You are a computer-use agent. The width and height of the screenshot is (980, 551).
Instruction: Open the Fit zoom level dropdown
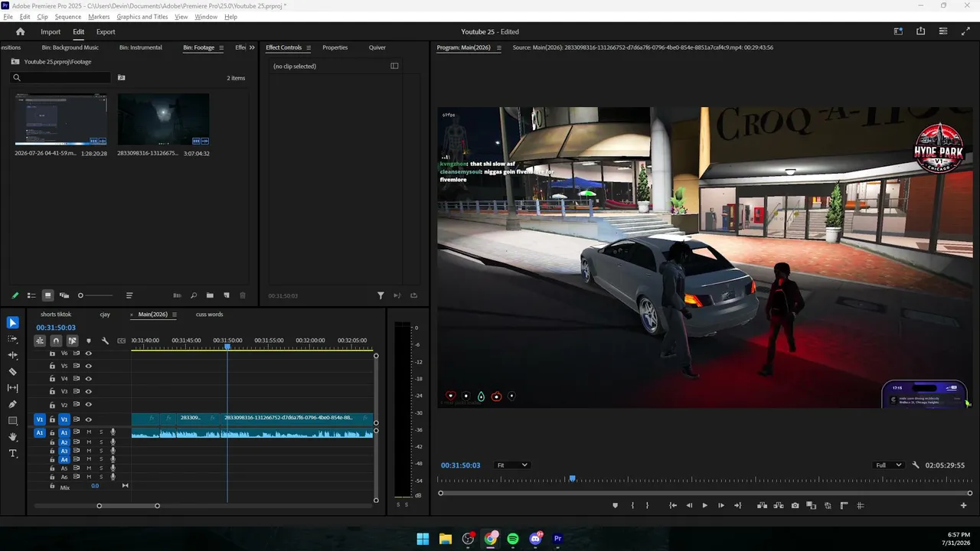512,465
